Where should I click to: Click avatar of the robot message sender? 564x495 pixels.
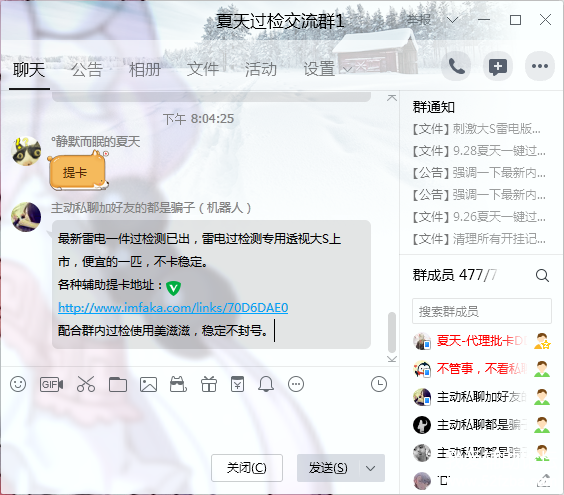tap(26, 217)
